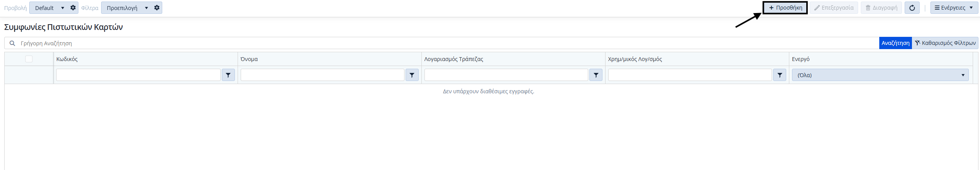Click the refresh icon button
Screen dimensions: 980x170
pyautogui.click(x=912, y=8)
